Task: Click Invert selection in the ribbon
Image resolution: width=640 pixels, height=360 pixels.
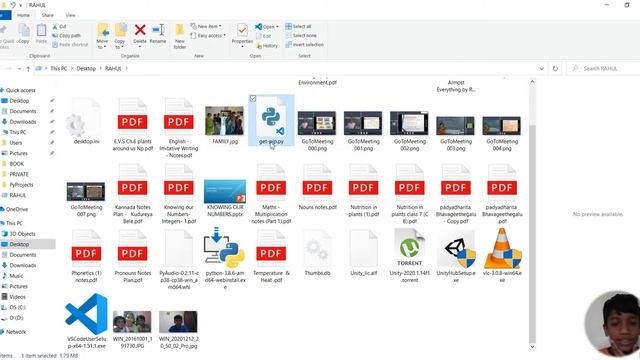Action: pyautogui.click(x=304, y=44)
